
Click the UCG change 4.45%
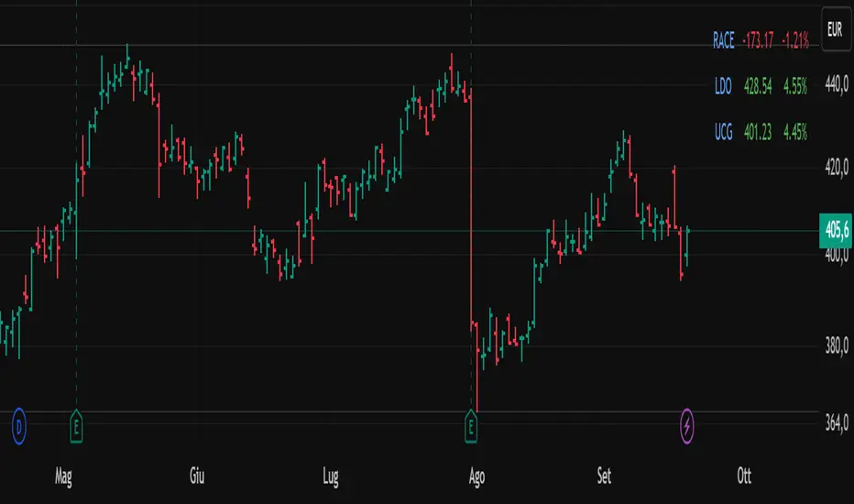[x=795, y=132]
